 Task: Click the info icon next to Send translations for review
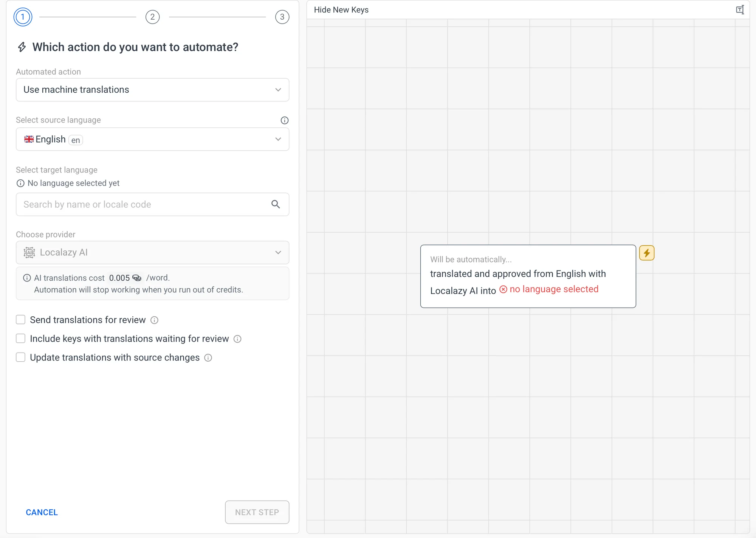click(154, 320)
